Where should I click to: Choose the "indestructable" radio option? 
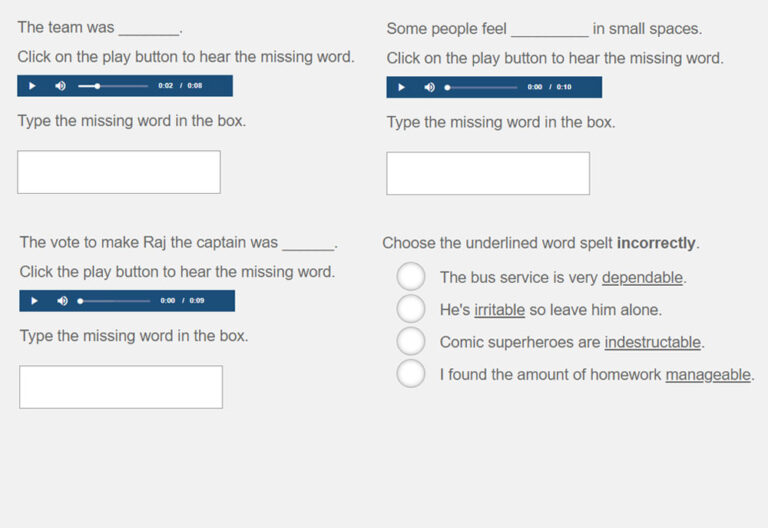[411, 341]
